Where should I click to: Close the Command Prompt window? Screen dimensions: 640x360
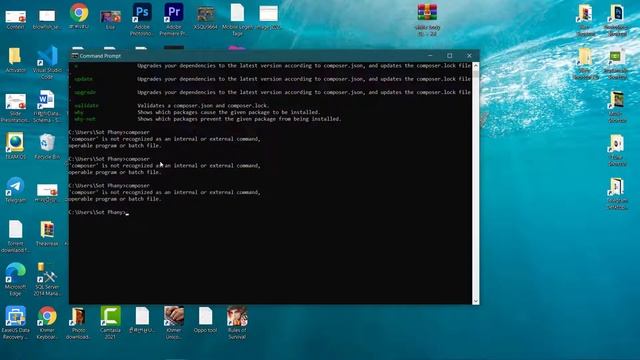click(469, 56)
